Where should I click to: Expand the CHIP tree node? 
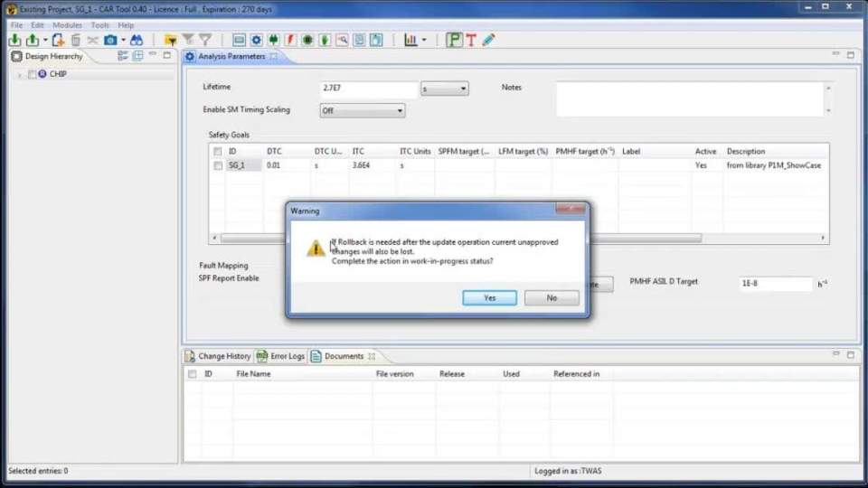20,74
